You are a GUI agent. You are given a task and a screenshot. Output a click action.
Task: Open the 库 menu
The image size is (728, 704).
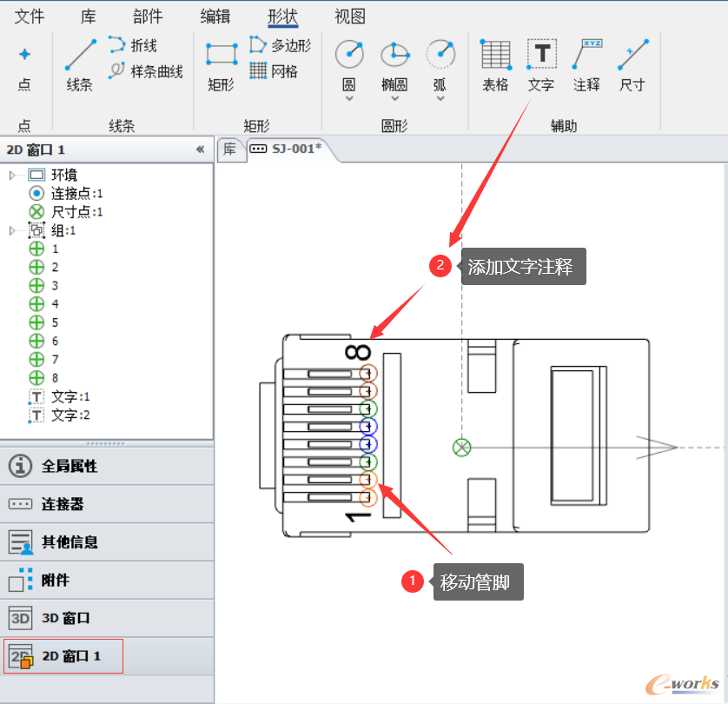coord(89,17)
